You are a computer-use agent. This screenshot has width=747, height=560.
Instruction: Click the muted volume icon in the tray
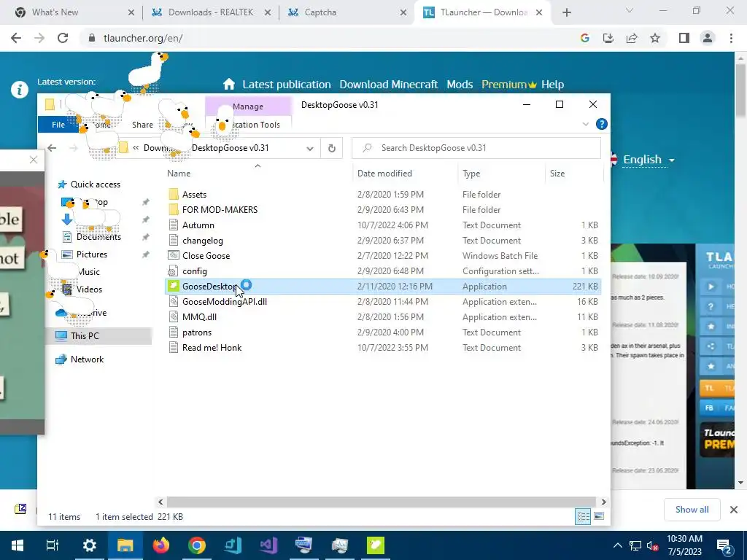tap(652, 545)
